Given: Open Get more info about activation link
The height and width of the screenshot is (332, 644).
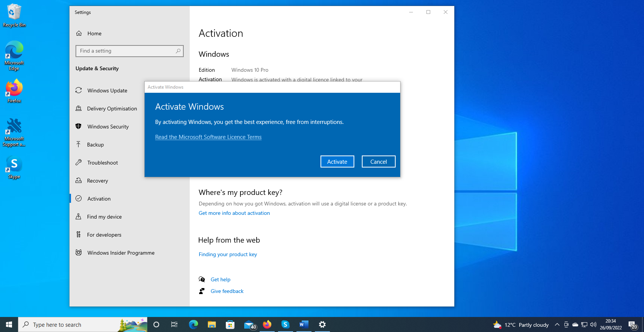Looking at the screenshot, I should [x=234, y=213].
